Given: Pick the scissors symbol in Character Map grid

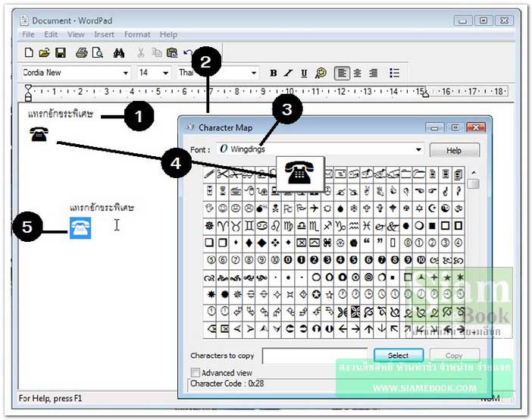Looking at the screenshot, I should 223,174.
